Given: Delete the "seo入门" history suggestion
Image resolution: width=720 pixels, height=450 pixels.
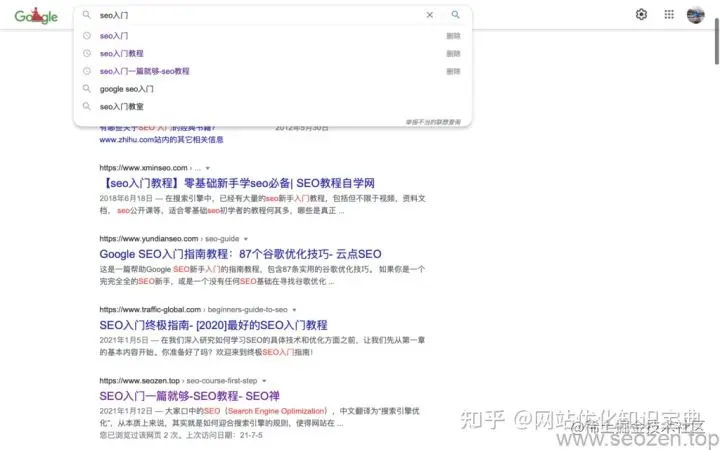Looking at the screenshot, I should point(453,36).
